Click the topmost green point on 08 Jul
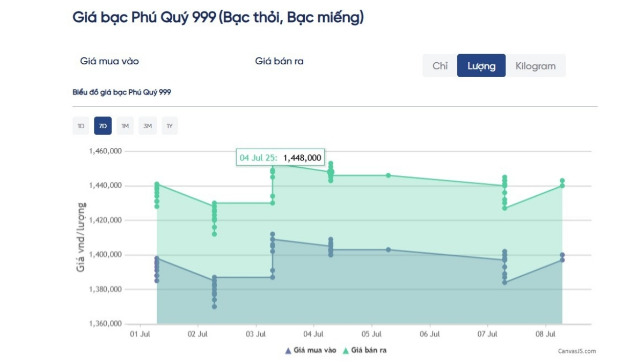 562,181
